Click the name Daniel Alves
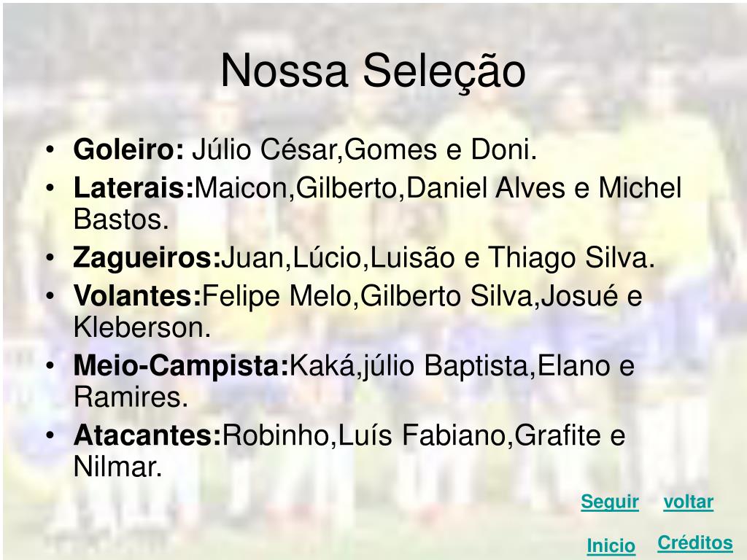The image size is (747, 560). point(485,187)
